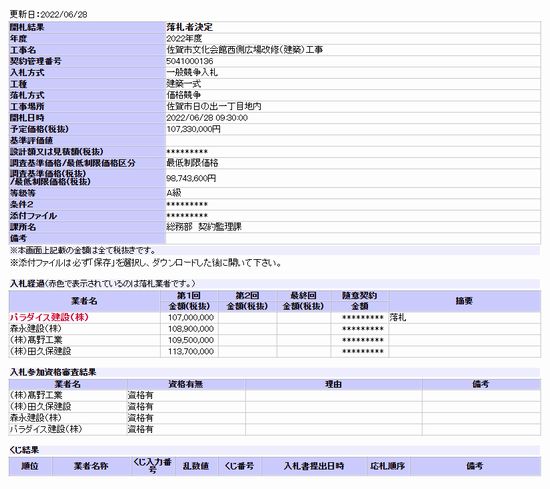550x489 pixels.
Task: Click the 更新日:2022/06/28 update date text
Action: coord(48,14)
